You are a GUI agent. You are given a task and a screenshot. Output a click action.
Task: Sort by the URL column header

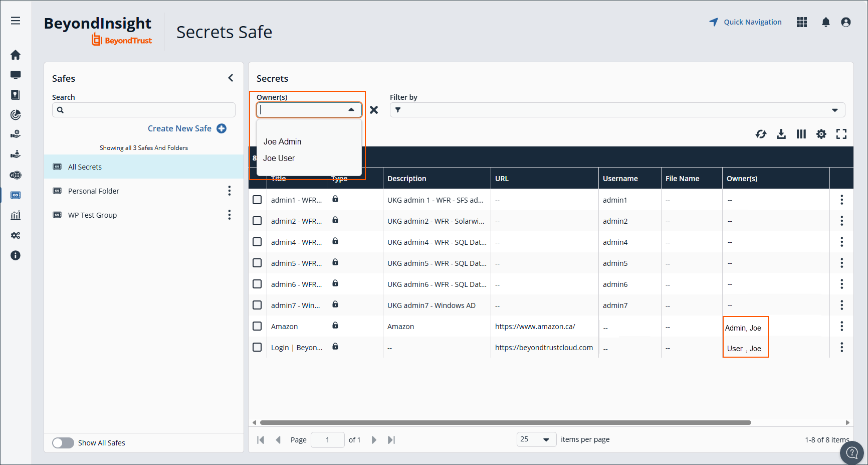[544, 178]
